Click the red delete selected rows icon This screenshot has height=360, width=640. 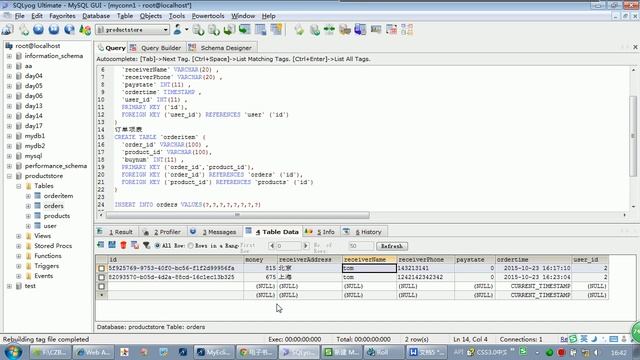[x=123, y=245]
